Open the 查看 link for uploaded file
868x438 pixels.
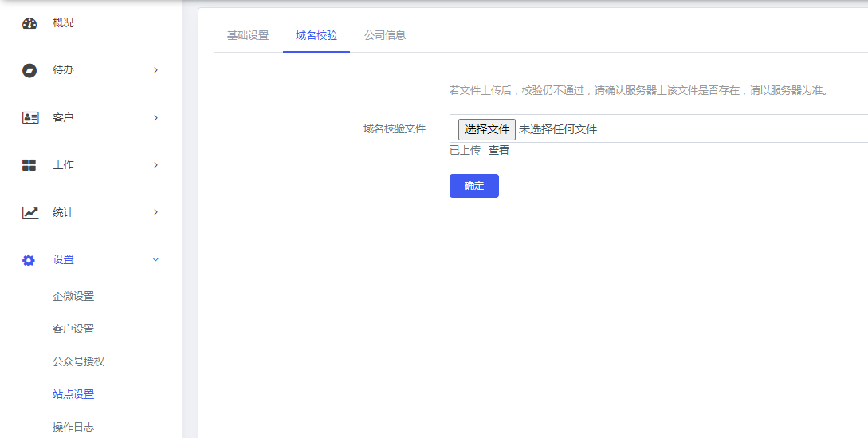point(499,150)
